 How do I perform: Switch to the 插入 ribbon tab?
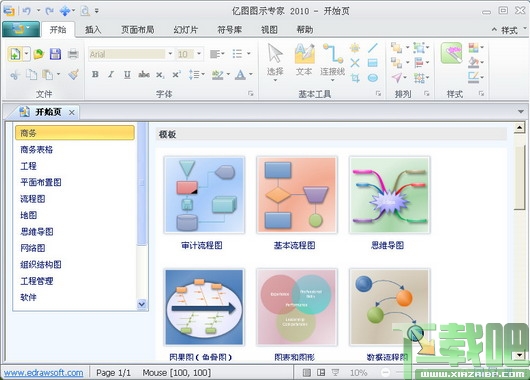pos(93,30)
